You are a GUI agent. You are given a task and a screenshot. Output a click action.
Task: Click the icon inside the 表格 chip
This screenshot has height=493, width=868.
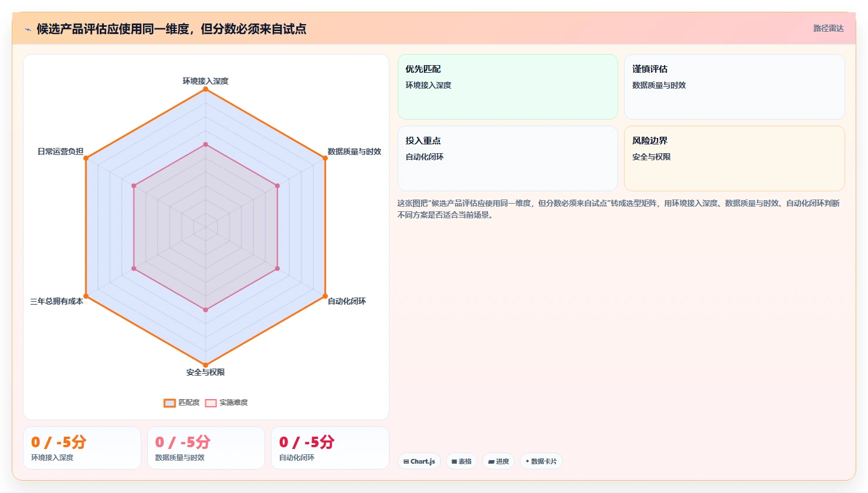(x=454, y=462)
